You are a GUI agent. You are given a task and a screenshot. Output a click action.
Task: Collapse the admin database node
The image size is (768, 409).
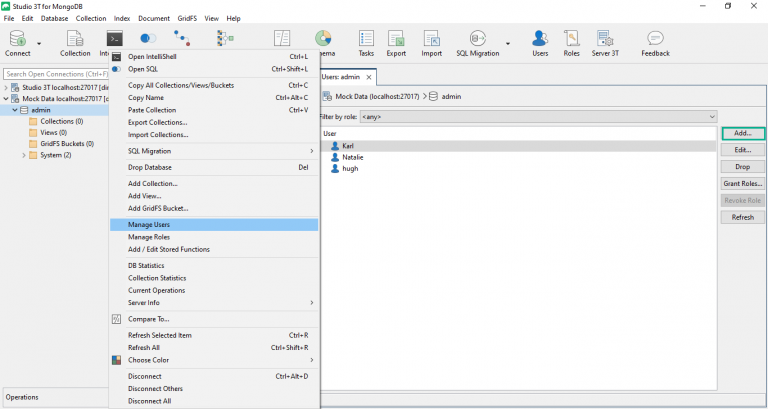15,110
